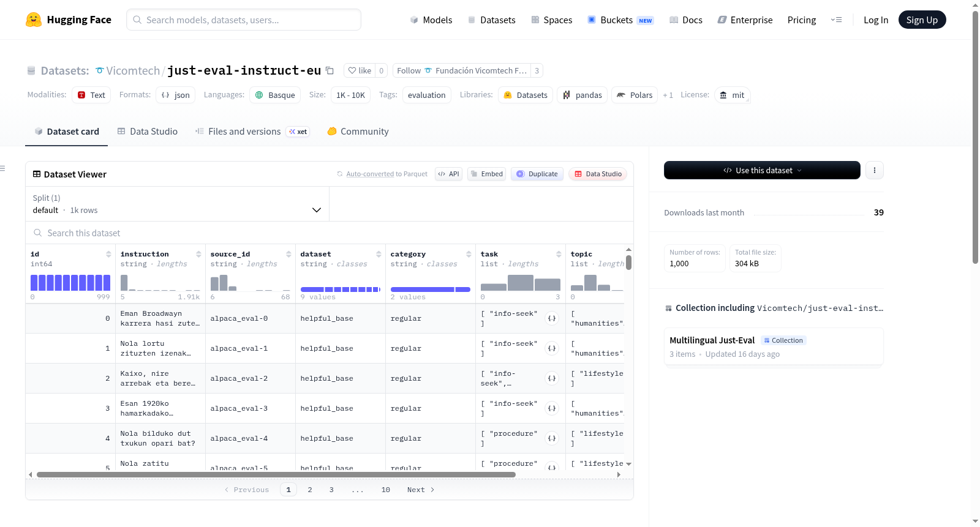This screenshot has height=527, width=980.
Task: Switch to the Data Studio tab
Action: click(x=148, y=131)
